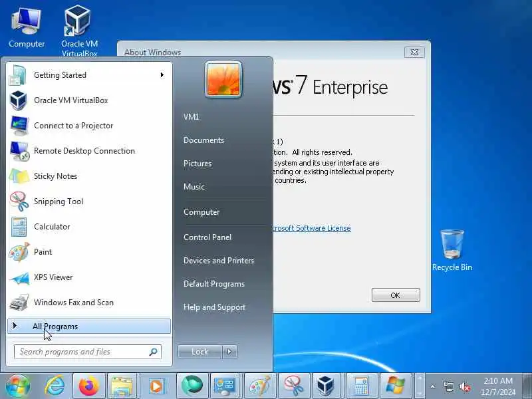The width and height of the screenshot is (532, 399).
Task: Open the clock showing 2:10 AM
Action: 498,386
